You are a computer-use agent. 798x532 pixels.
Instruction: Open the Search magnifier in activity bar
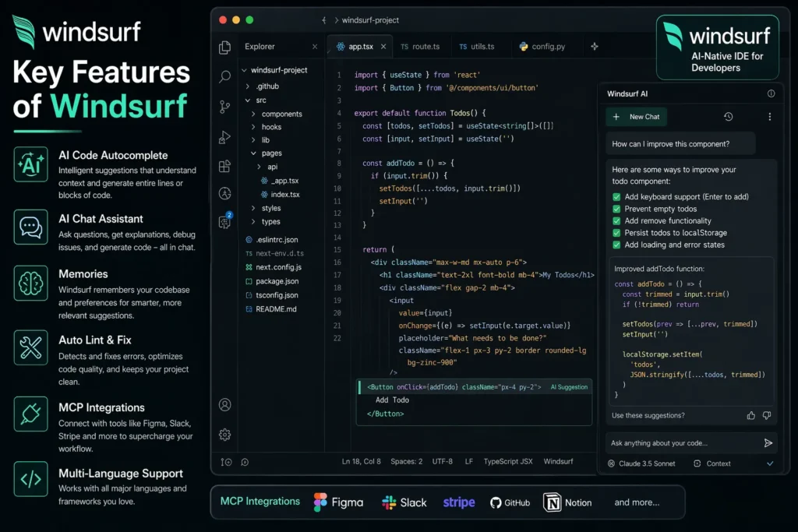(x=224, y=77)
